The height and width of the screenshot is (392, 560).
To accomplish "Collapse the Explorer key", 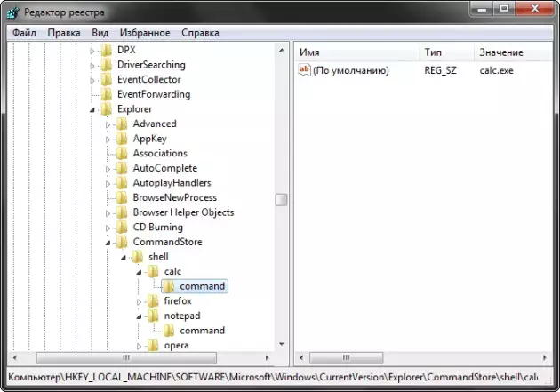I will [92, 110].
